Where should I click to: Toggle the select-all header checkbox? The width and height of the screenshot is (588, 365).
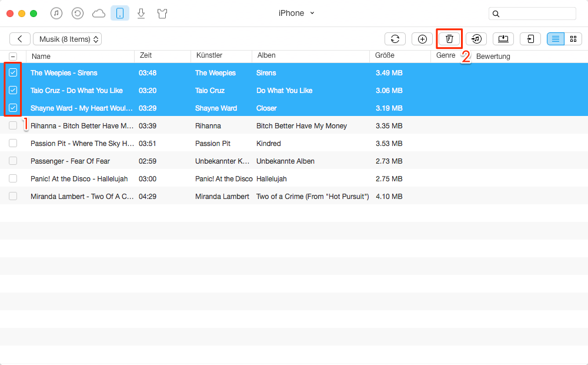tap(13, 57)
